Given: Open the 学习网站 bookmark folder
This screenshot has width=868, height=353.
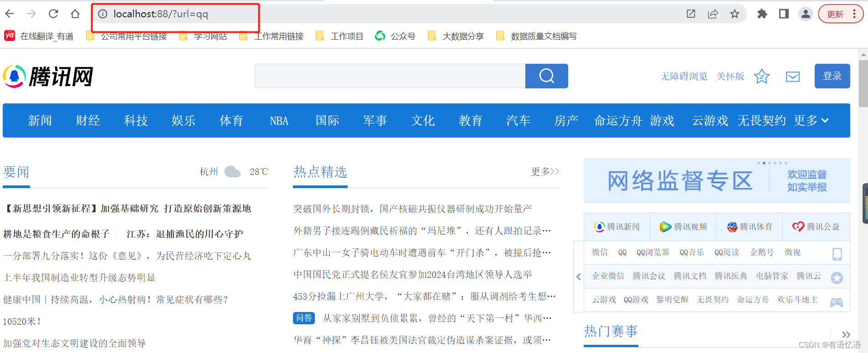Looking at the screenshot, I should pyautogui.click(x=203, y=36).
